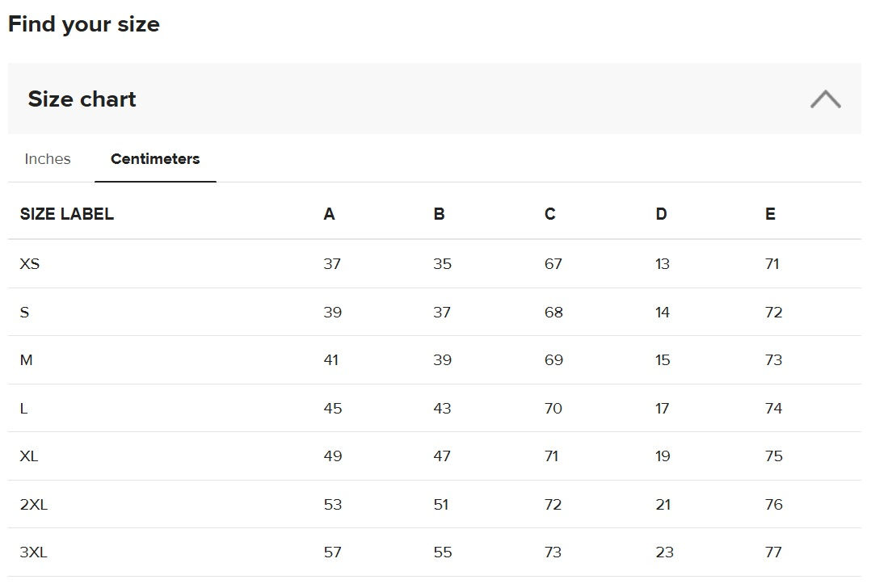
Task: Select the 2XL size row label
Action: (33, 505)
